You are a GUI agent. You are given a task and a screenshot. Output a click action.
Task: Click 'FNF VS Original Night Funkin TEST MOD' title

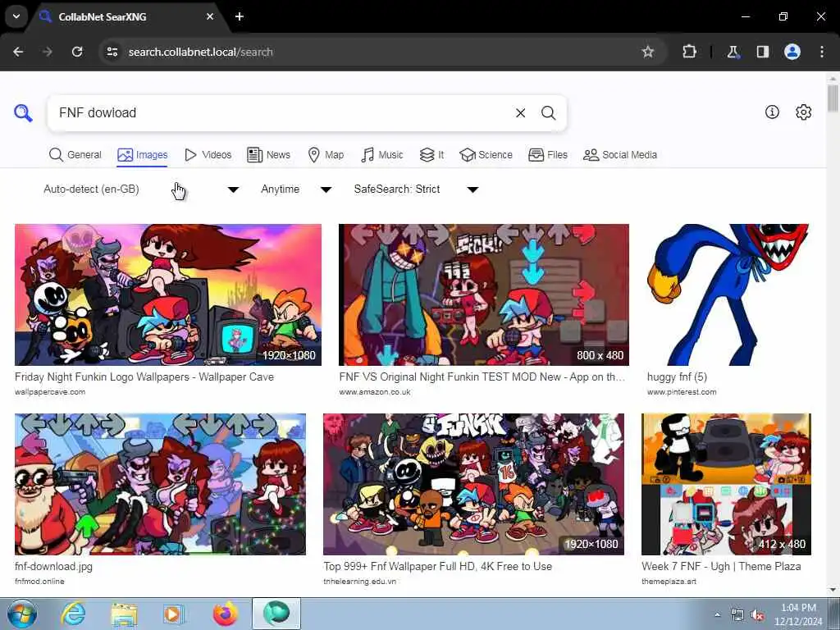482,377
